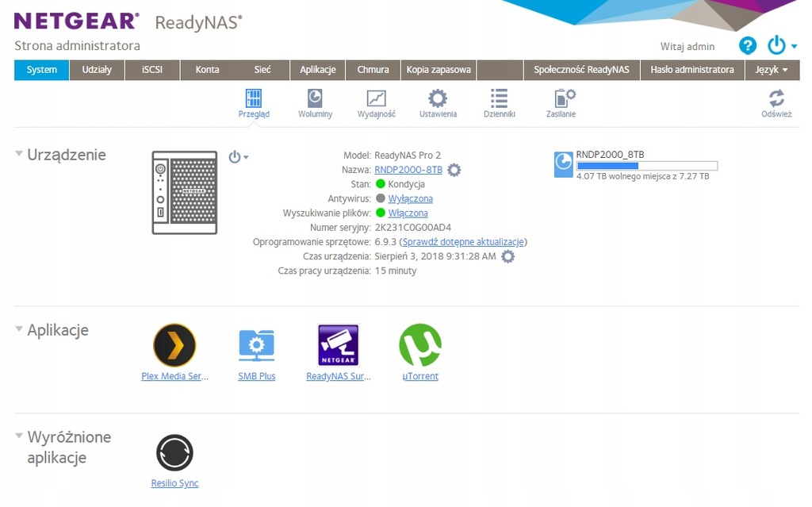Click the Plex Media Ser... link text
Screen dimensions: 812x507
[174, 376]
